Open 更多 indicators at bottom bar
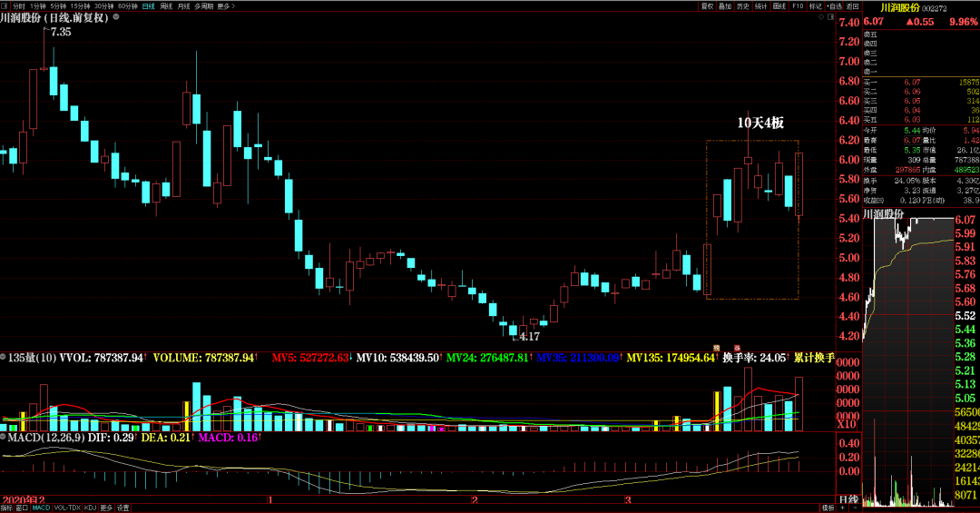Screen dimensions: 980x513 (106, 508)
